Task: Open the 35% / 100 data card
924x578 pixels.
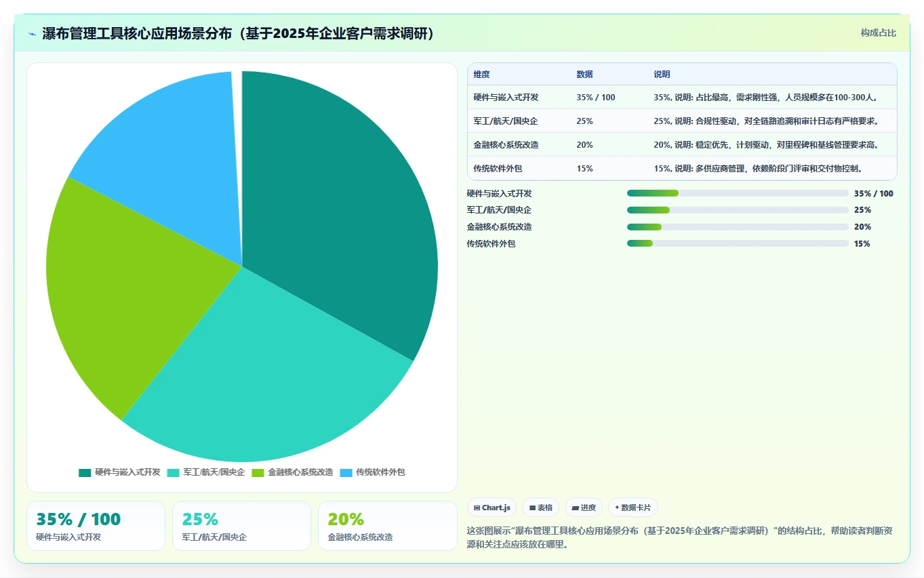Action: 96,526
